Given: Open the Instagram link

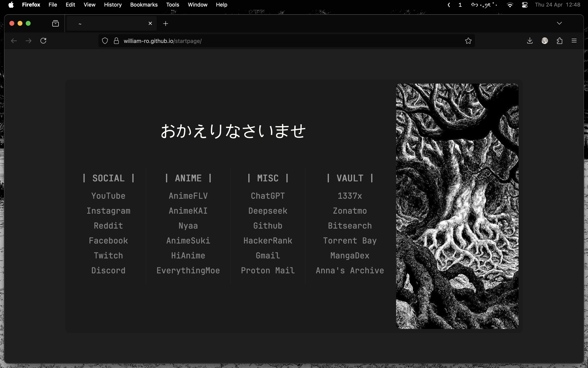Looking at the screenshot, I should point(108,211).
